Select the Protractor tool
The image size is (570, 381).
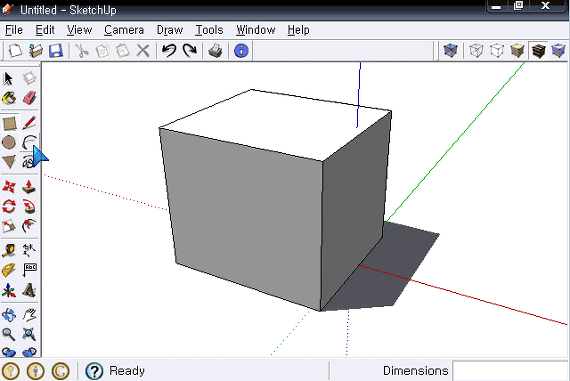pos(9,270)
